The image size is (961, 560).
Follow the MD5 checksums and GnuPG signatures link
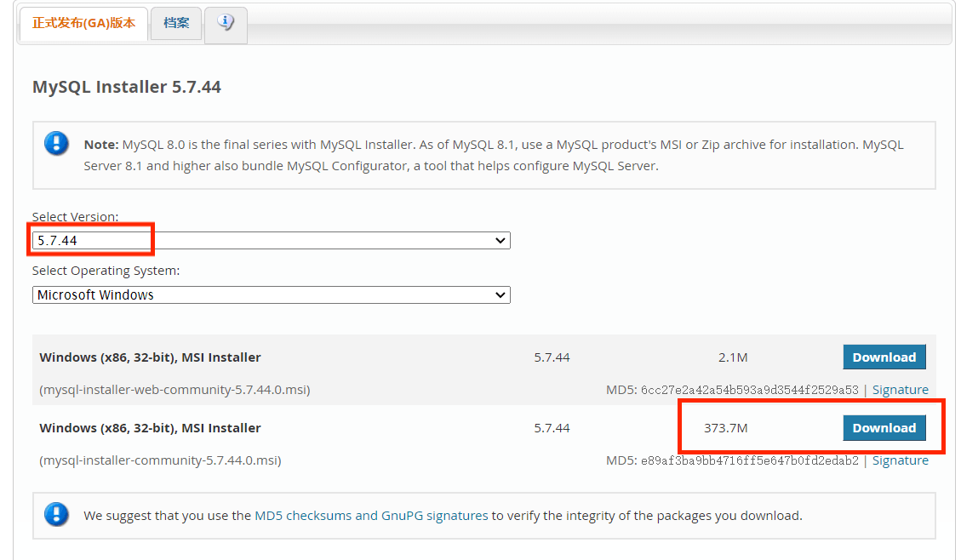click(371, 515)
